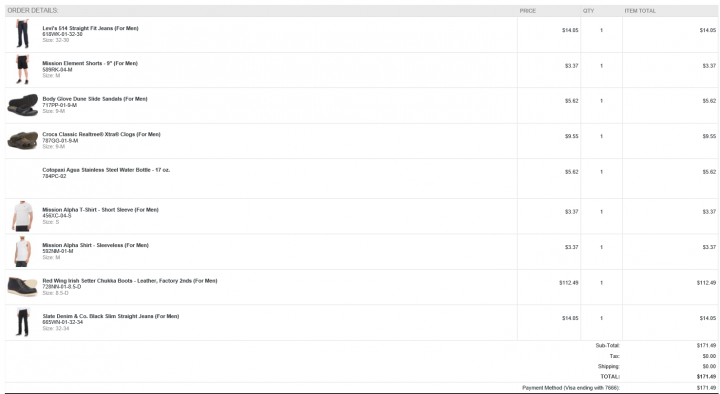
Task: Open Mission Alpha Shirt - Sleeveless link
Action: tap(96, 245)
